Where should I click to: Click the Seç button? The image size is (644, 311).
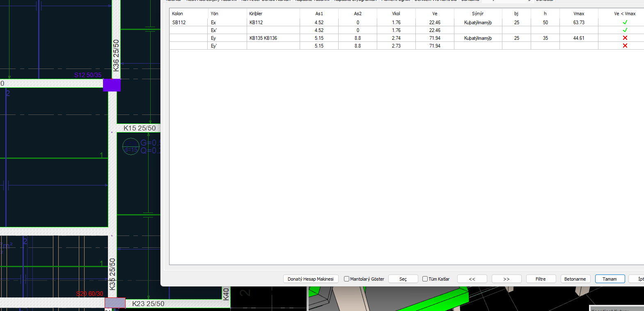click(x=403, y=279)
